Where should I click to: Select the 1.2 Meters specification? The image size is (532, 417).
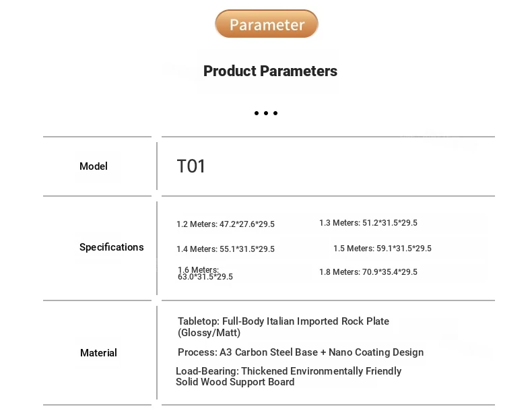tap(226, 224)
